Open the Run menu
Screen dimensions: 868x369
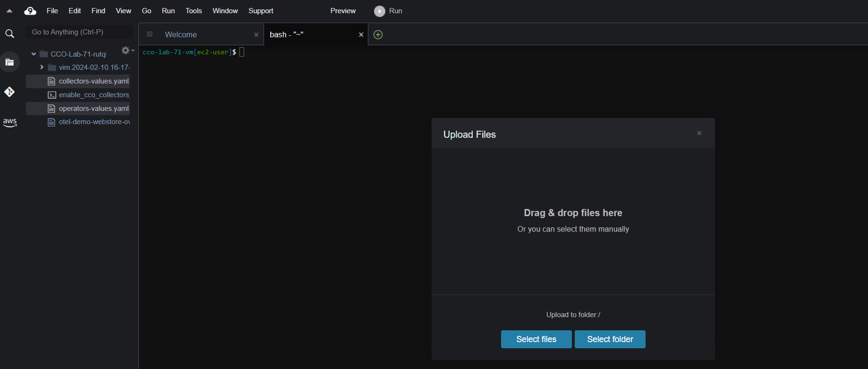click(168, 11)
